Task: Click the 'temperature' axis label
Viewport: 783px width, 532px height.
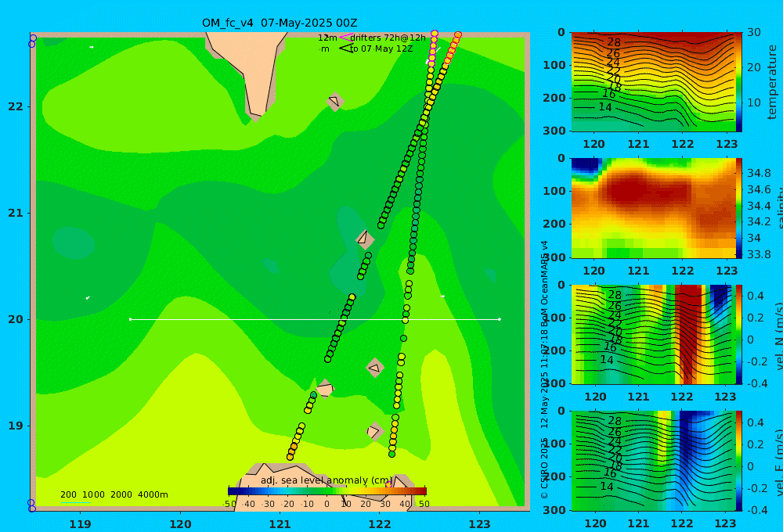Action: pos(772,82)
